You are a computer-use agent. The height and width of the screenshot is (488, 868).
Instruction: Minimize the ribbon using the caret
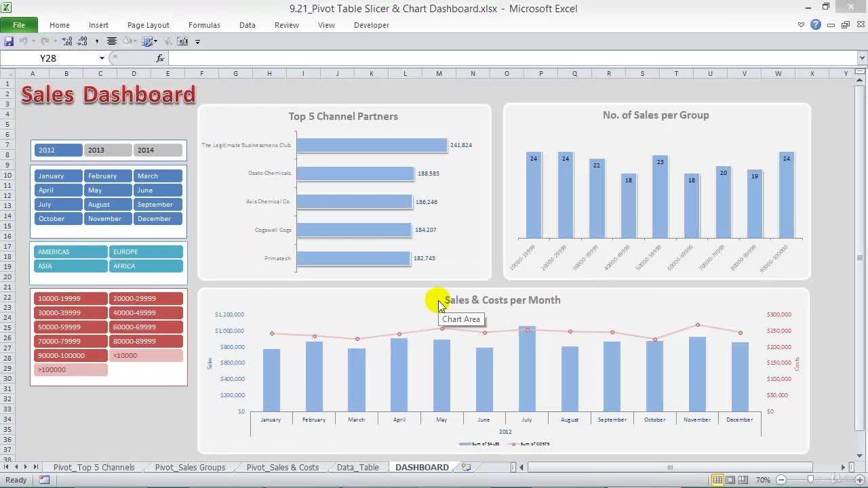coord(801,25)
